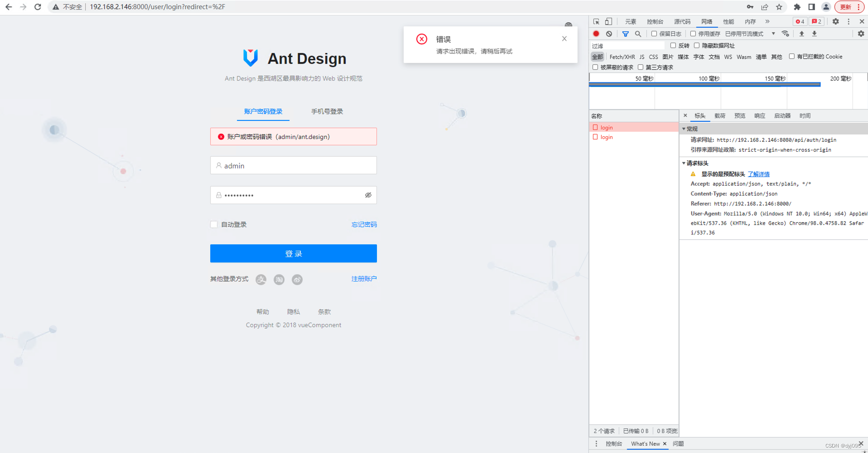Click the admin username field
Viewport: 868px width, 453px height.
294,165
